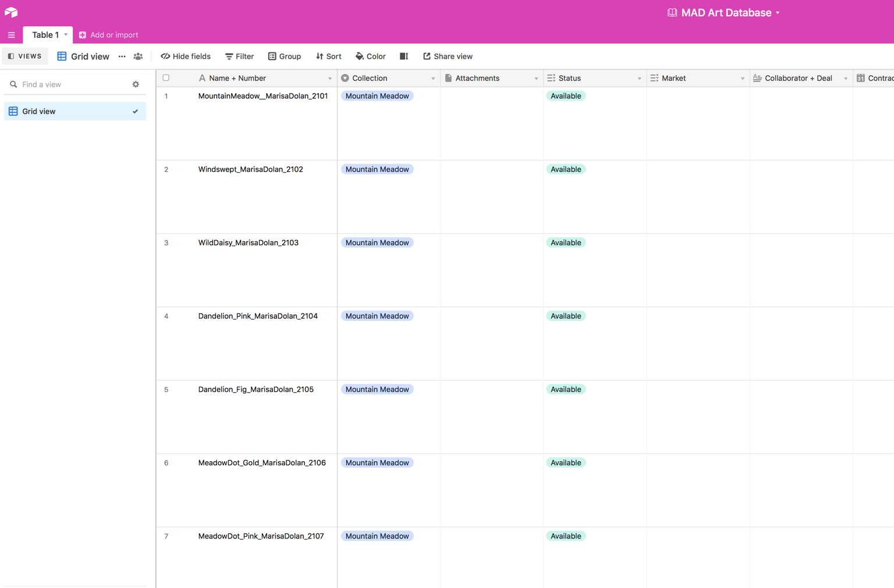Click Available status tag in row 7

click(566, 536)
